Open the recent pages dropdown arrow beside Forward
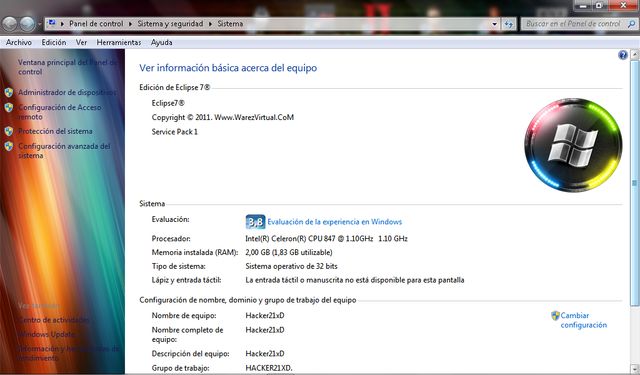Viewport: 640px width, 375px height. (x=39, y=24)
